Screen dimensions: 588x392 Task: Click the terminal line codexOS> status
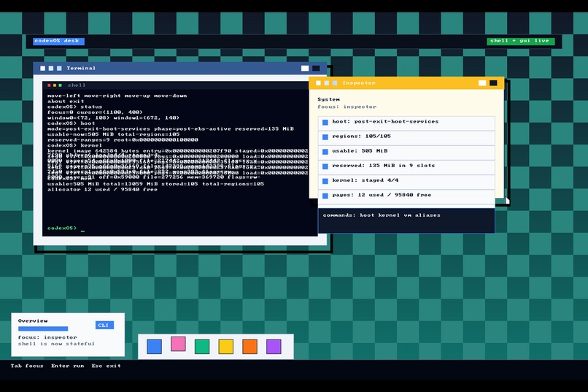click(74, 107)
